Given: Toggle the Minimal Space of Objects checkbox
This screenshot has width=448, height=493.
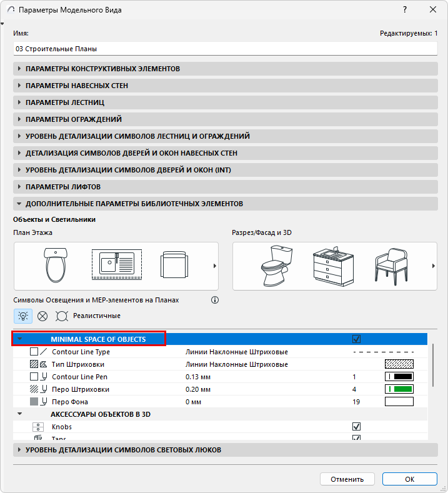Looking at the screenshot, I should 356,339.
